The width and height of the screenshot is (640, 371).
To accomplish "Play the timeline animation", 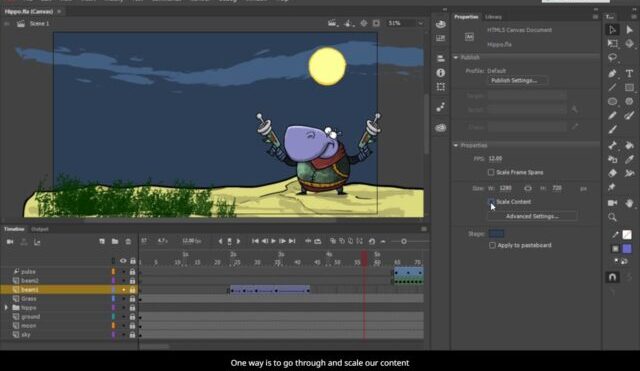I will click(273, 241).
